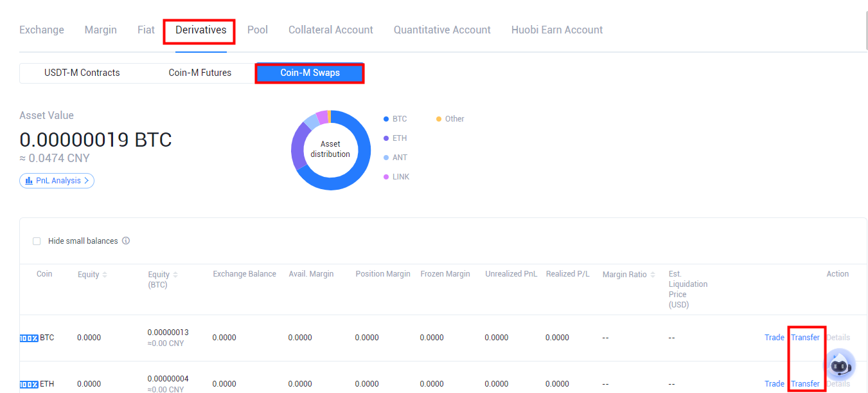Select the Coin-M Swaps sub-tab
The height and width of the screenshot is (393, 868).
click(310, 73)
